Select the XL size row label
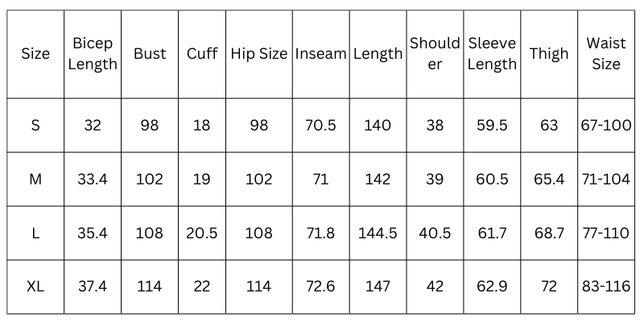The image size is (644, 322). point(35,287)
